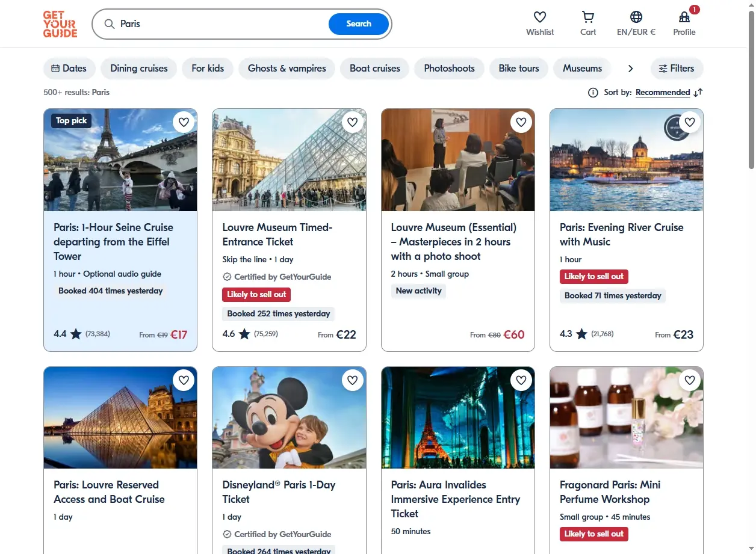Click Certified by GetYourGuide on Disneyland card
Viewport: 756px width, 554px height.
pyautogui.click(x=277, y=534)
